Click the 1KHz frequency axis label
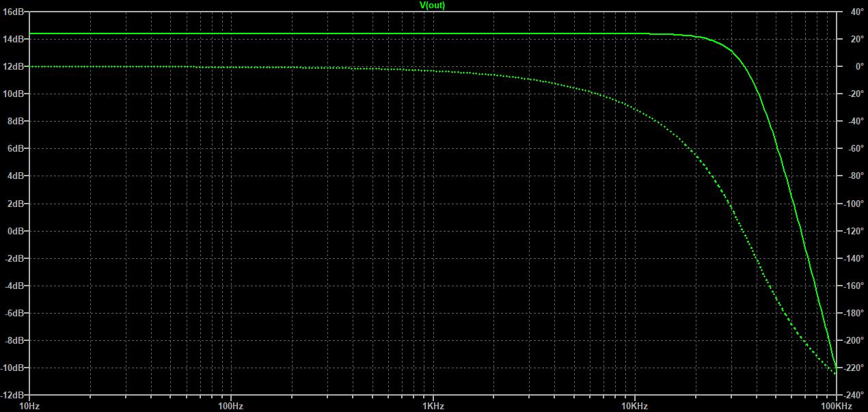 coord(433,406)
